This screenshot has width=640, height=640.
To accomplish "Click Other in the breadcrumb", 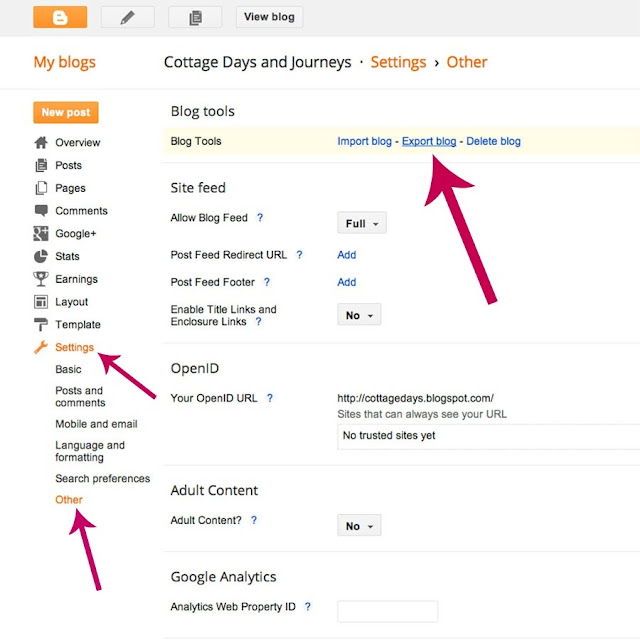I will [x=467, y=62].
